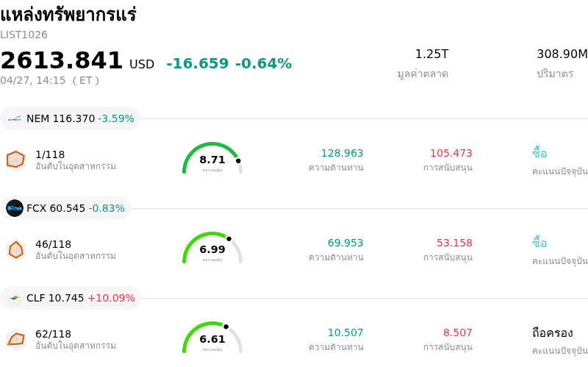Select FCX support value 53.158
Image resolution: width=588 pixels, height=367 pixels.
pyautogui.click(x=454, y=243)
